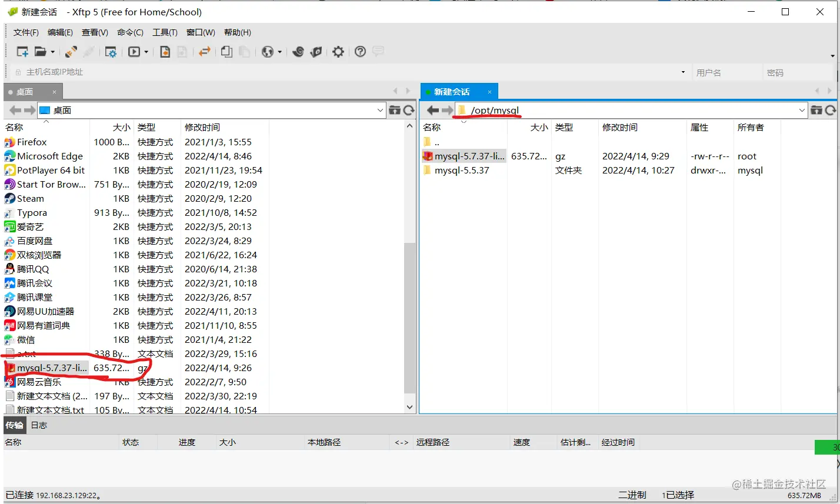Click local pane new folder icon
This screenshot has width=840, height=504.
(x=395, y=110)
